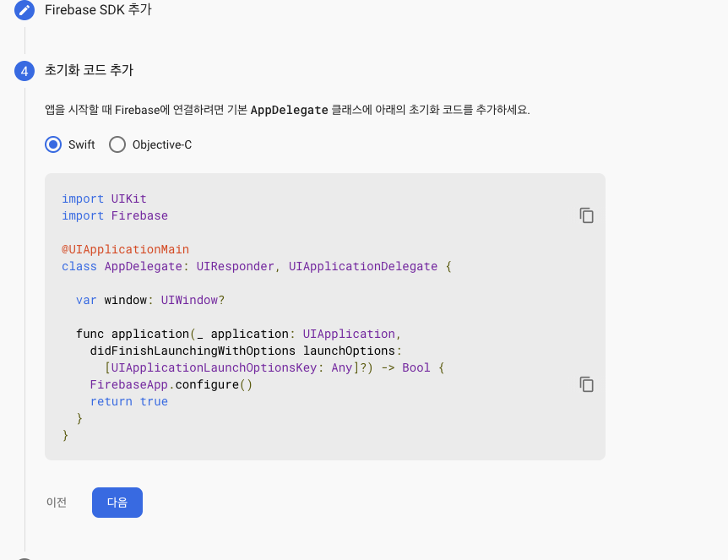The height and width of the screenshot is (560, 728).
Task: Click the 다음 button
Action: point(117,503)
